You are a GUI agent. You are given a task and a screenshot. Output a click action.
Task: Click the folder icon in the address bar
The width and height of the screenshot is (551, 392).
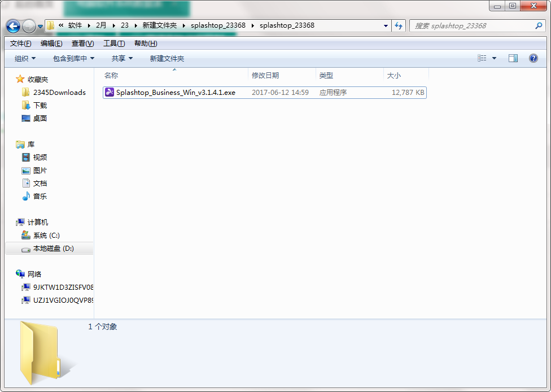point(51,25)
